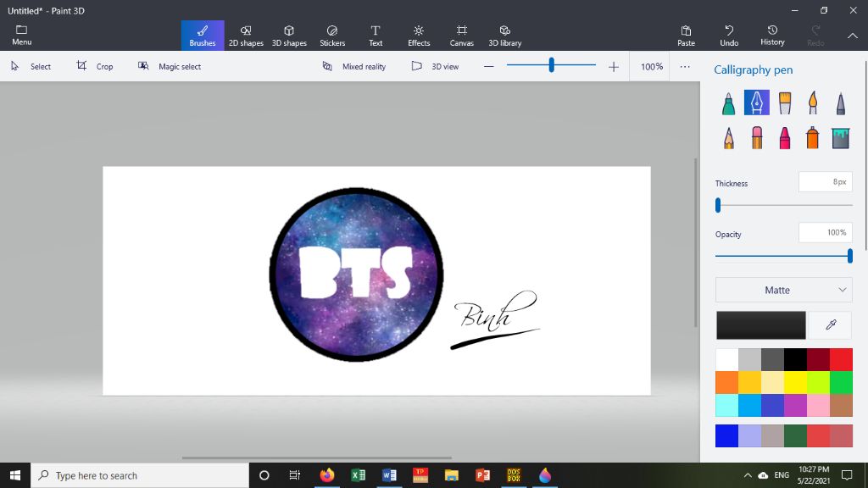Toggle 3D view mode
Screen dimensions: 868x488
tap(435, 66)
